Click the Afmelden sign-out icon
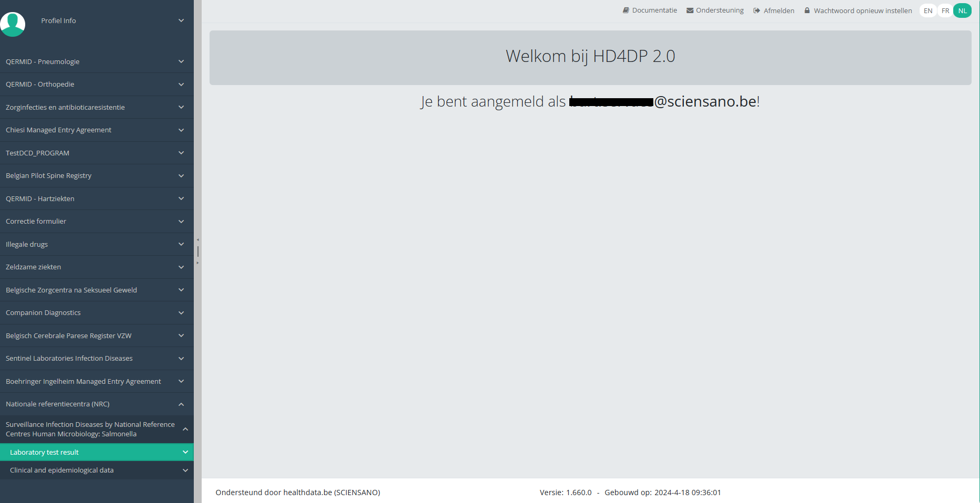The height and width of the screenshot is (503, 980). (x=757, y=11)
